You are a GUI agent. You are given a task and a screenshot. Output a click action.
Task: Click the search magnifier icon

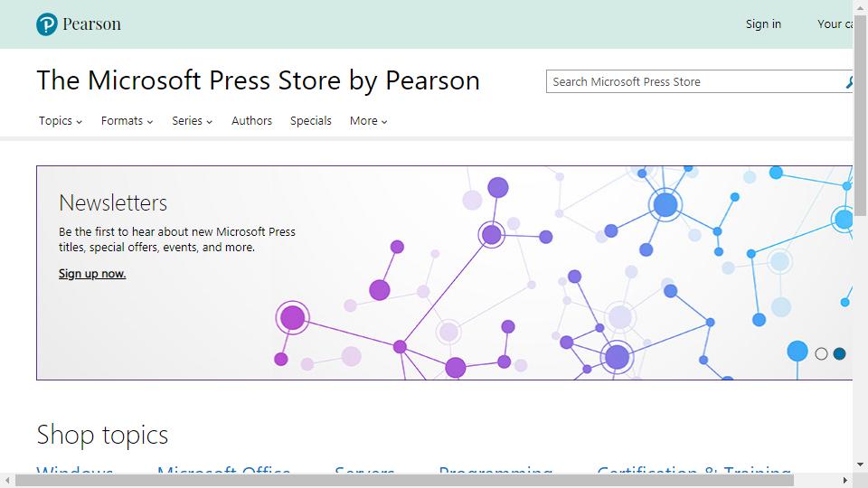pyautogui.click(x=849, y=82)
